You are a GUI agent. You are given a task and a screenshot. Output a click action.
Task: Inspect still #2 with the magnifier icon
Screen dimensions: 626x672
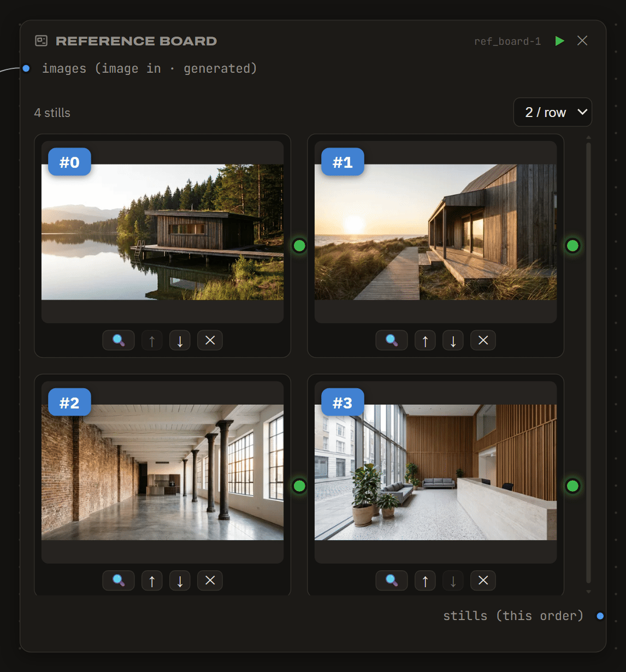pyautogui.click(x=119, y=581)
